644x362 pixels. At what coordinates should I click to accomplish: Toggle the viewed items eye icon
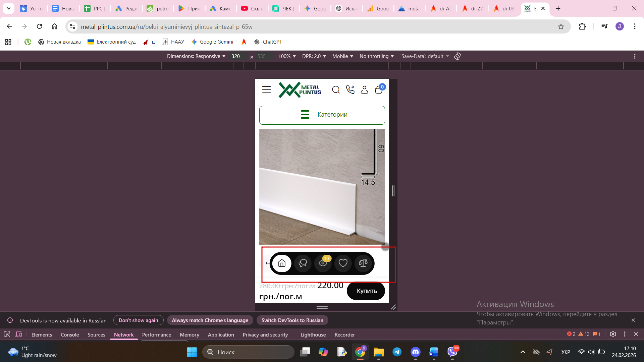pos(323,263)
